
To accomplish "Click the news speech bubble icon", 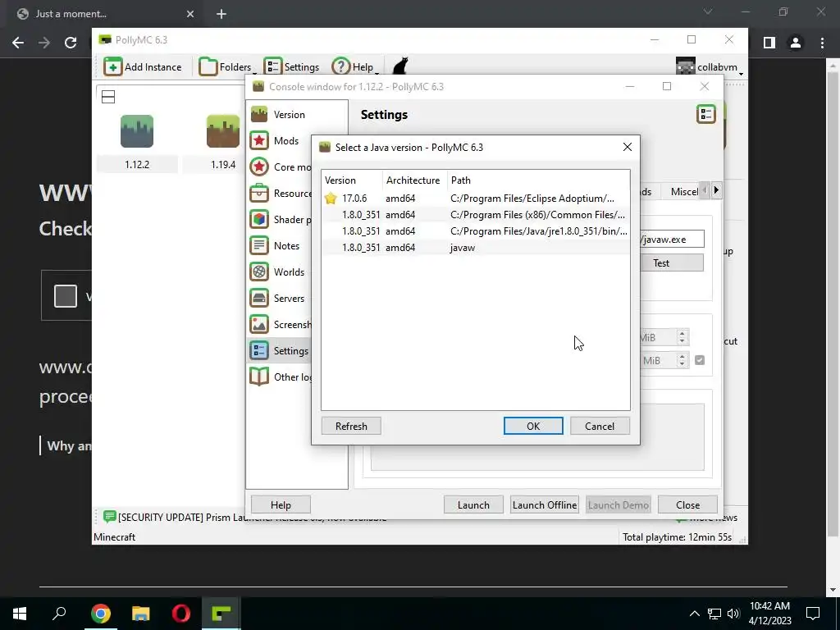I will pyautogui.click(x=109, y=517).
